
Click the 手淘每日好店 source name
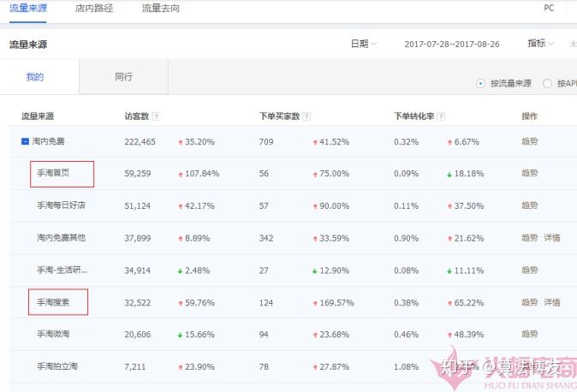[x=61, y=205]
